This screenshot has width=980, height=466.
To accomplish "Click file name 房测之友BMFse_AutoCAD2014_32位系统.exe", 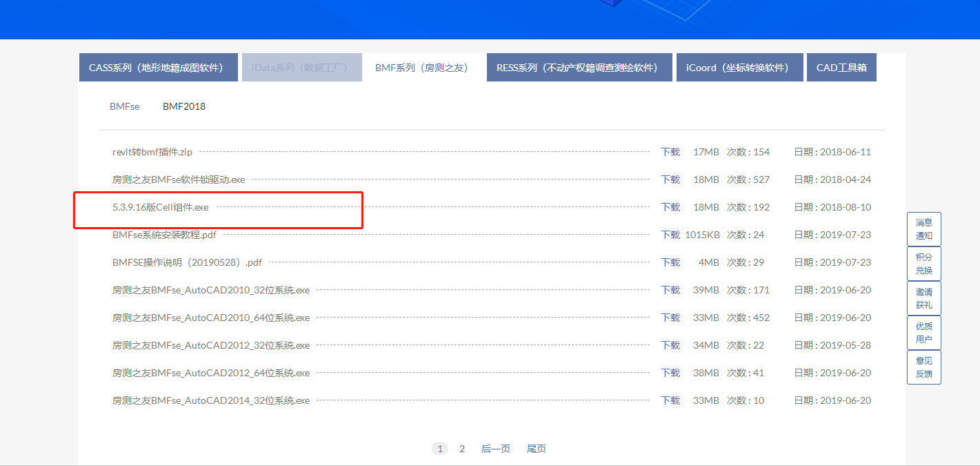I will pyautogui.click(x=211, y=400).
